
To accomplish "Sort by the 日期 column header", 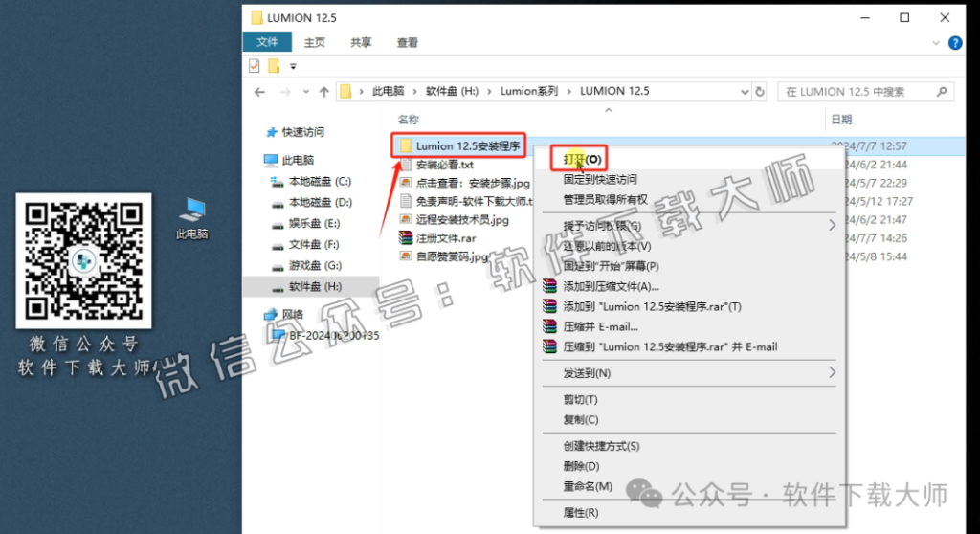I will pos(841,119).
